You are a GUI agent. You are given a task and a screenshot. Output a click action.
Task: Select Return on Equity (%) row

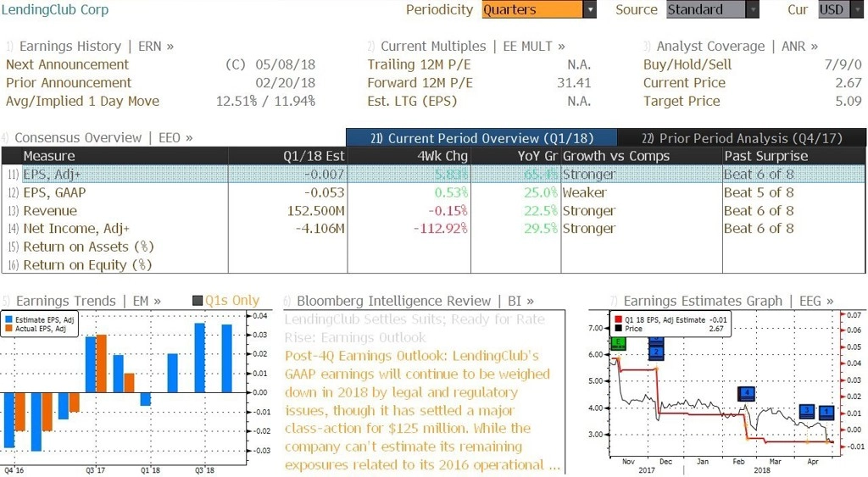[433, 265]
